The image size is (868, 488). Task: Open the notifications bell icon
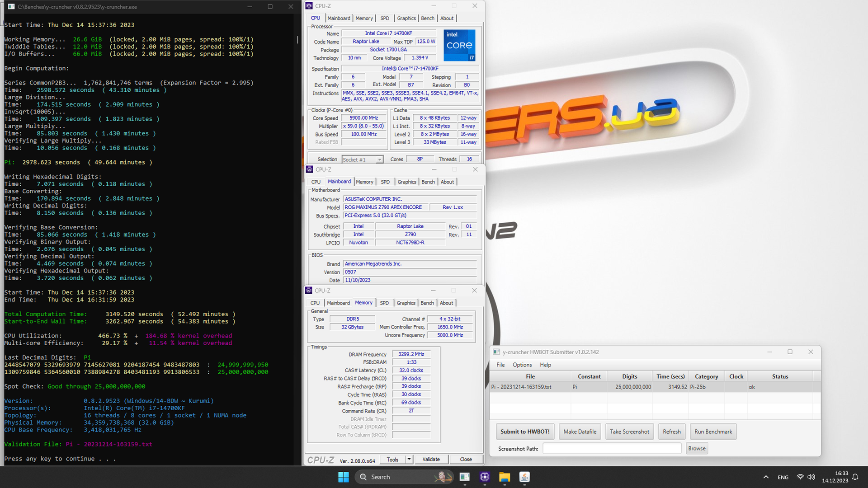(855, 477)
